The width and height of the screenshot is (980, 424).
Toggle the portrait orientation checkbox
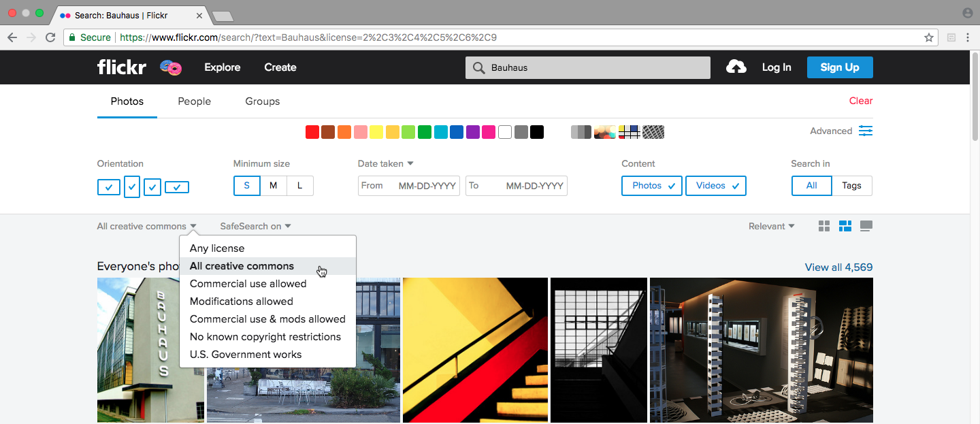(132, 186)
